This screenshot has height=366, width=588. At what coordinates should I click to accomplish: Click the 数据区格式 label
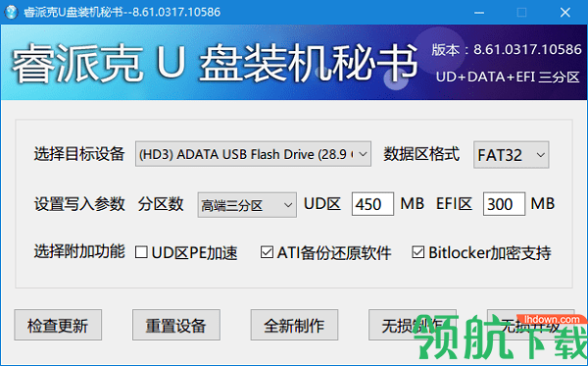(421, 154)
